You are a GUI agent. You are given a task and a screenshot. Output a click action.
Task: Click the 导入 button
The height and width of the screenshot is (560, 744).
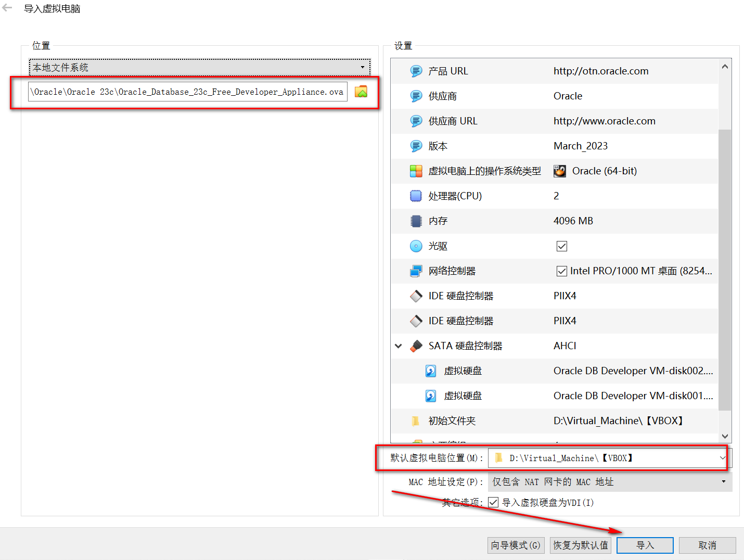click(645, 545)
